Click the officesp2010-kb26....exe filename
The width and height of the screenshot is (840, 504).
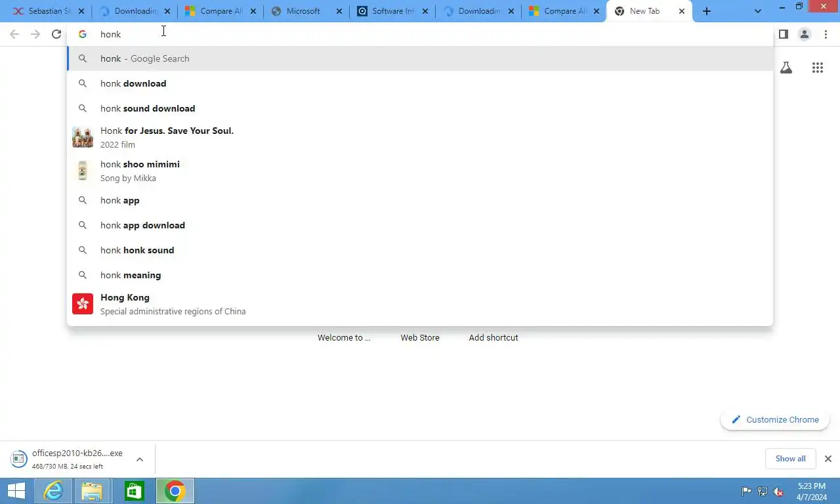(x=77, y=453)
